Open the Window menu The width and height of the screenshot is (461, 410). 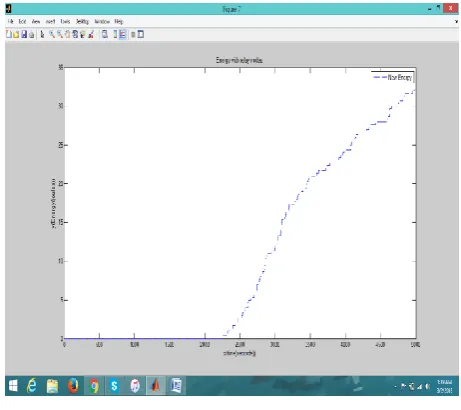102,21
